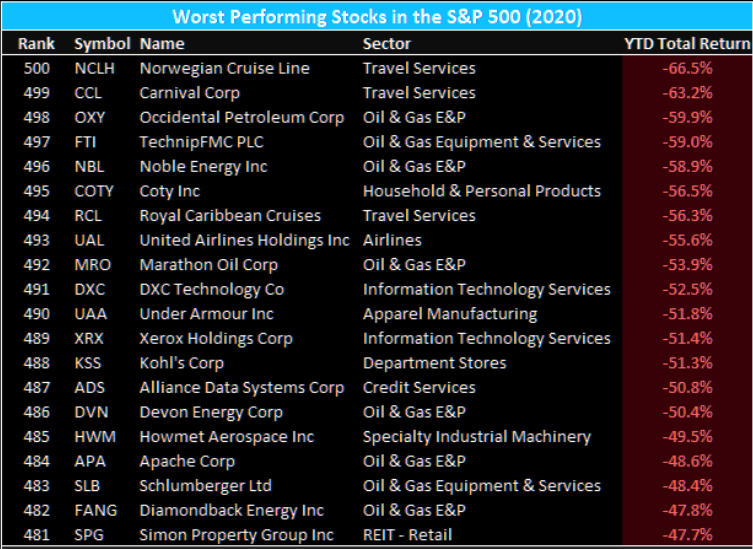Select the YTD Total Return header
Viewport: 753px width, 549px height.
(x=686, y=44)
